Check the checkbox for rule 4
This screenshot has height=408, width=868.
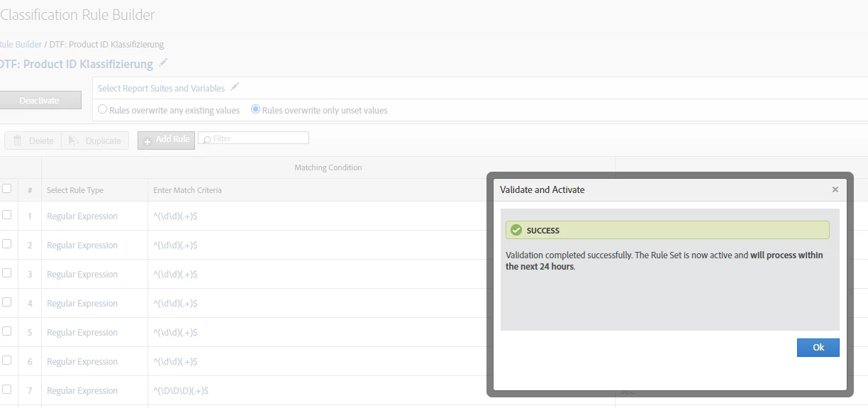[6, 302]
